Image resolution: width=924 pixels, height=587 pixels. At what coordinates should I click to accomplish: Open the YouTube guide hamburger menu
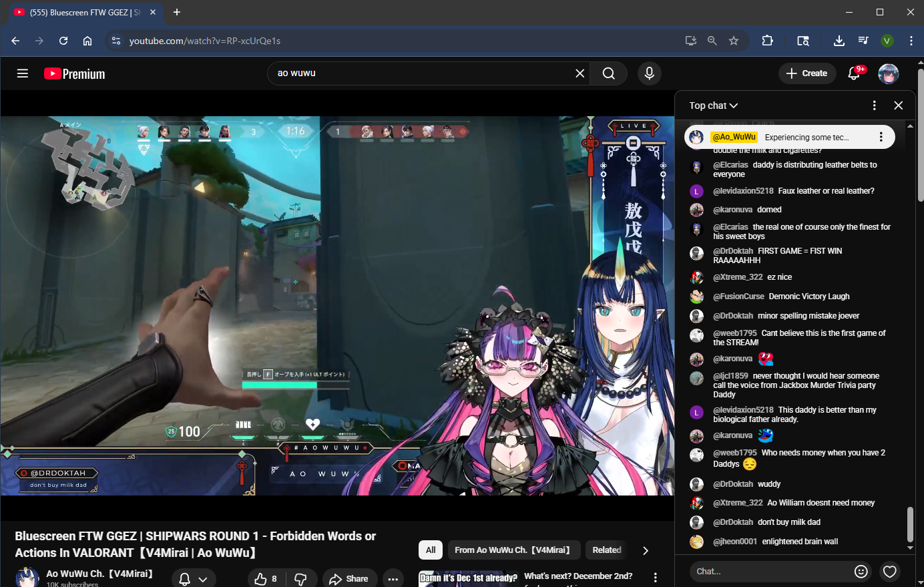coord(23,73)
